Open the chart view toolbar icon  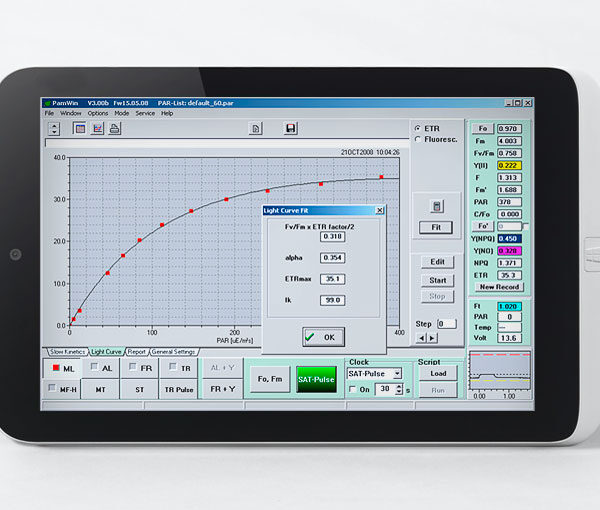point(98,129)
